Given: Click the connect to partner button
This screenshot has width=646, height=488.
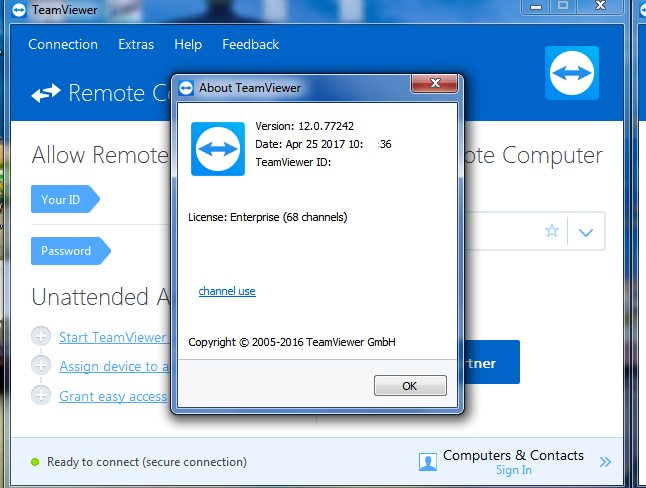Looking at the screenshot, I should point(492,362).
